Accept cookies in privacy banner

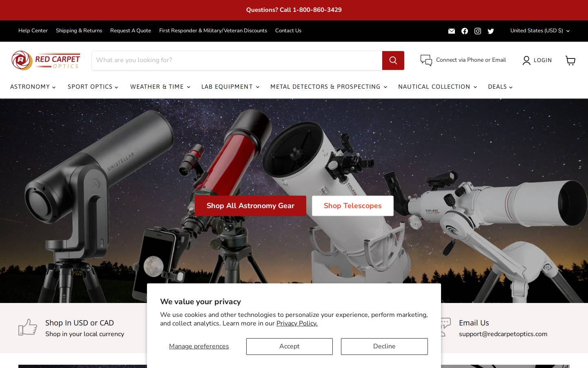[x=290, y=346]
